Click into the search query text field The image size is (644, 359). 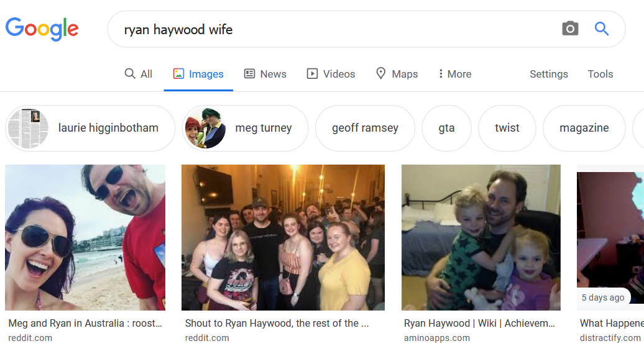point(337,29)
